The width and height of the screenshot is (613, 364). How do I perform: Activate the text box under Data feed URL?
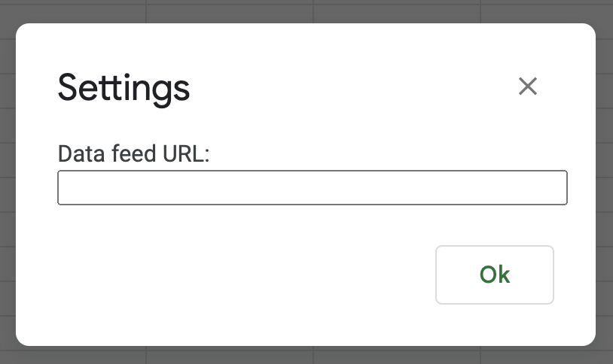pyautogui.click(x=312, y=188)
